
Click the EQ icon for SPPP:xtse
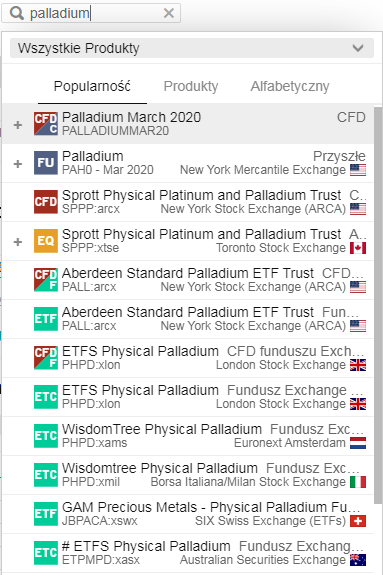[46, 241]
